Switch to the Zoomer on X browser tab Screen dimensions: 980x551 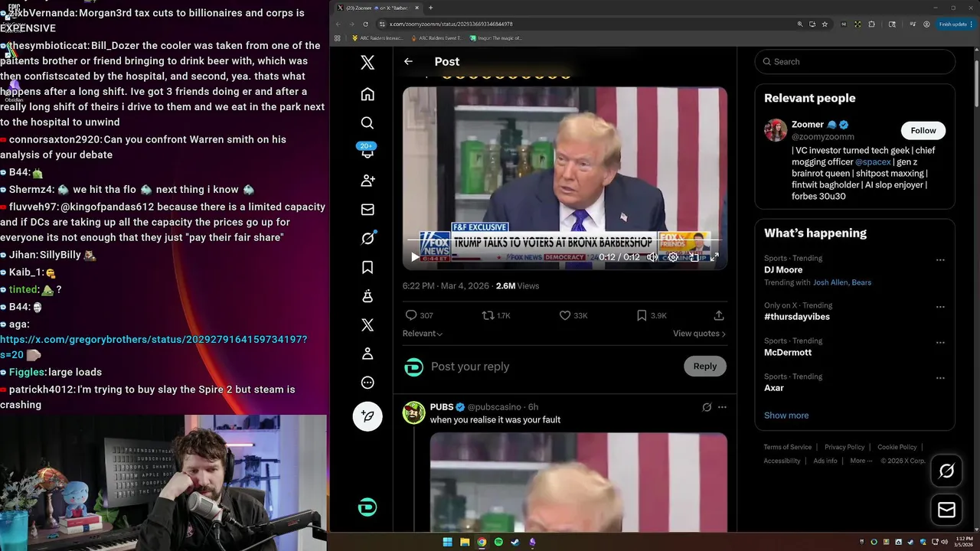(x=377, y=8)
